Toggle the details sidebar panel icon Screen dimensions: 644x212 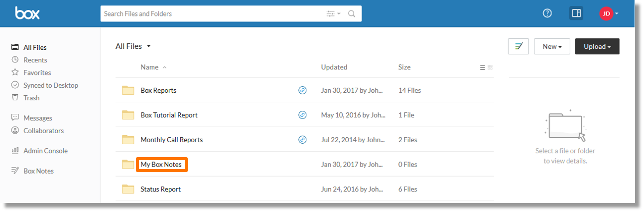pos(576,13)
